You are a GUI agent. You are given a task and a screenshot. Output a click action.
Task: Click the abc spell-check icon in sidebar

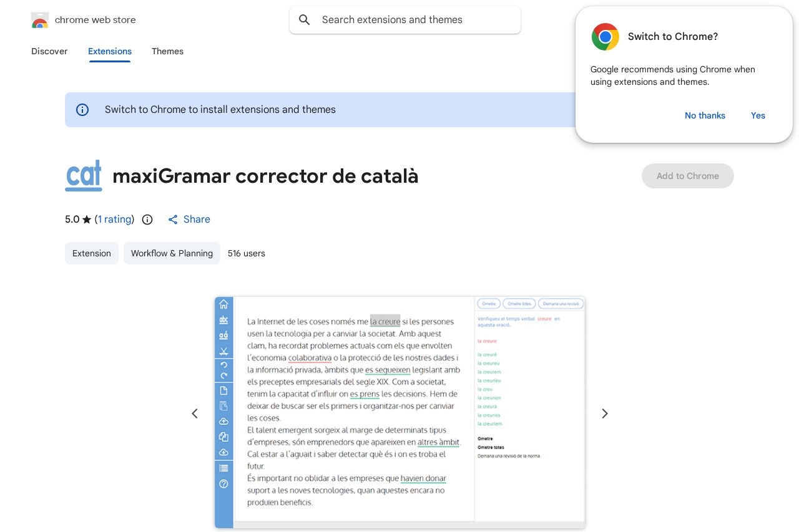point(223,320)
